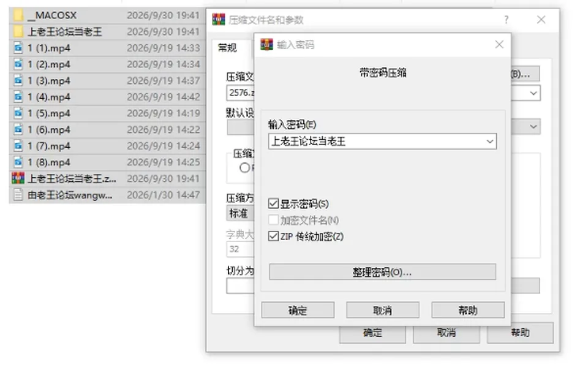The image size is (588, 375).
Task: Select file name 1 (8).mp4
Action: click(49, 162)
